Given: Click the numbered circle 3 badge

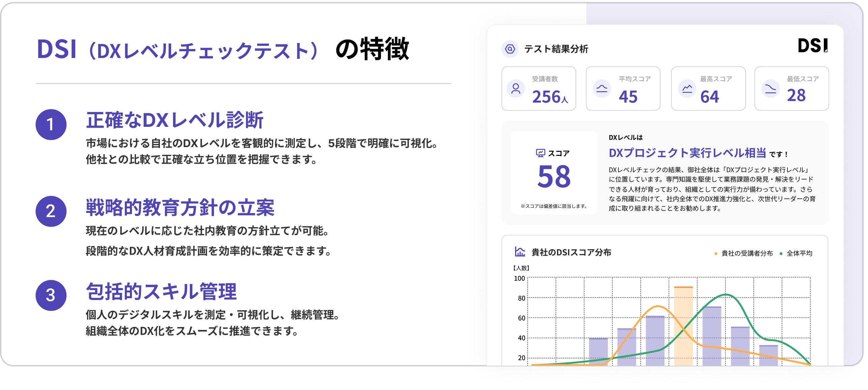Looking at the screenshot, I should click(51, 295).
